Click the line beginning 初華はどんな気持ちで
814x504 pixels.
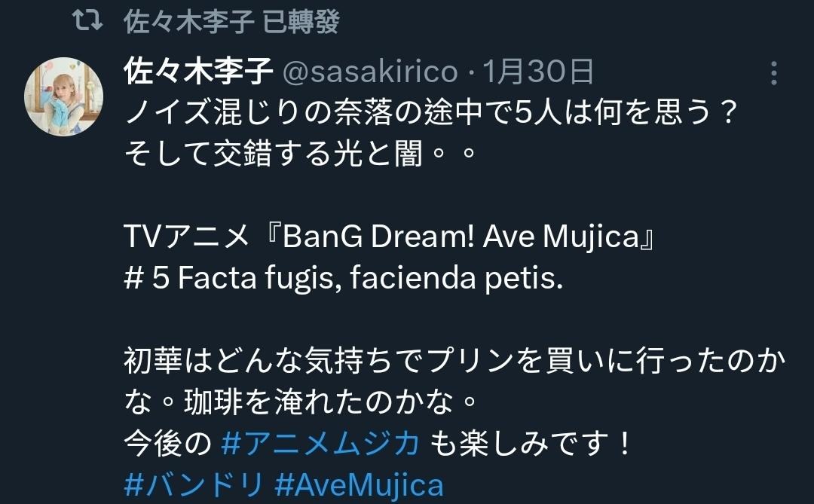[454, 361]
